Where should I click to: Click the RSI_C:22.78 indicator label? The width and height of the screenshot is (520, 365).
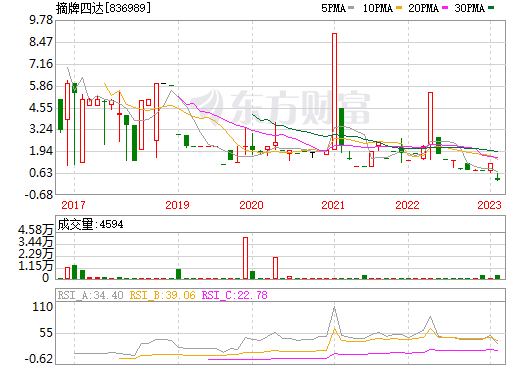tap(235, 295)
